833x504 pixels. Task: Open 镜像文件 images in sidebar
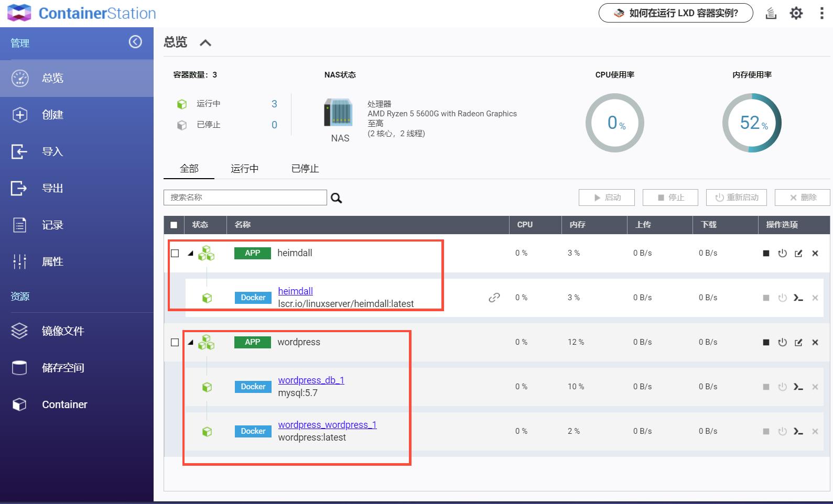pos(77,331)
